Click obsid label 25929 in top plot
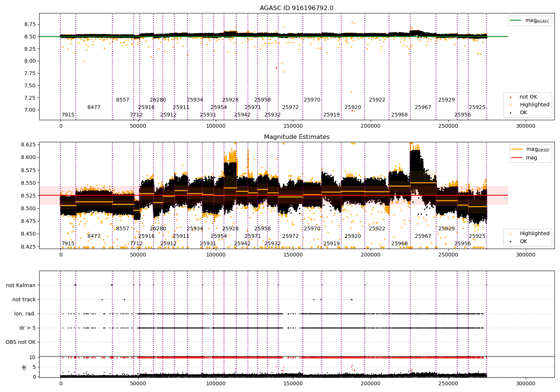Image resolution: width=560 pixels, height=392 pixels. [x=447, y=100]
